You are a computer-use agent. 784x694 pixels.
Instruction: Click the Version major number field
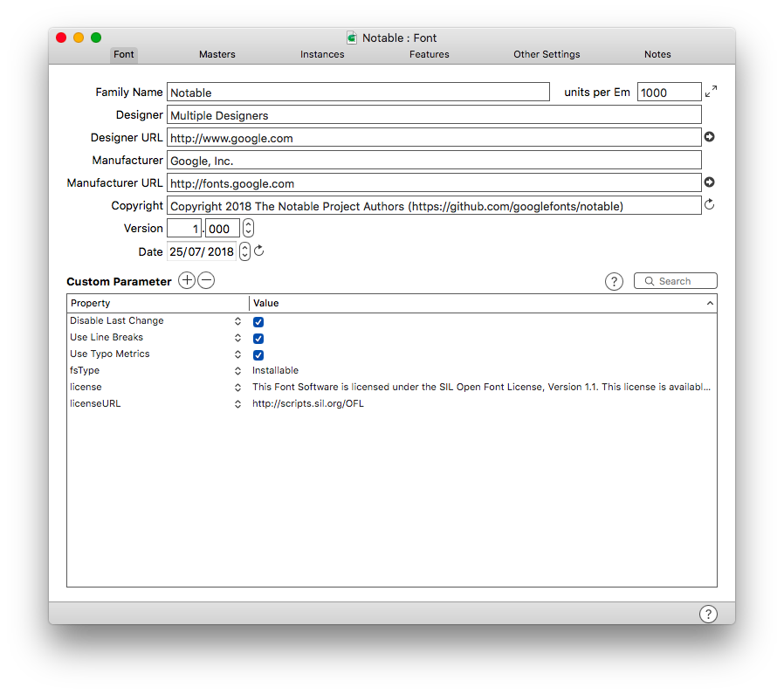(184, 229)
